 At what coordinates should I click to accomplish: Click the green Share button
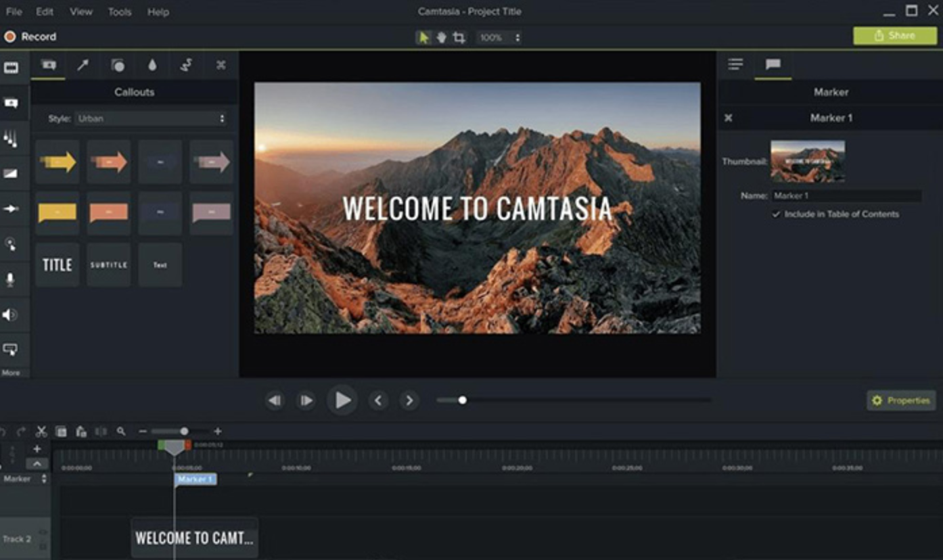tap(894, 34)
